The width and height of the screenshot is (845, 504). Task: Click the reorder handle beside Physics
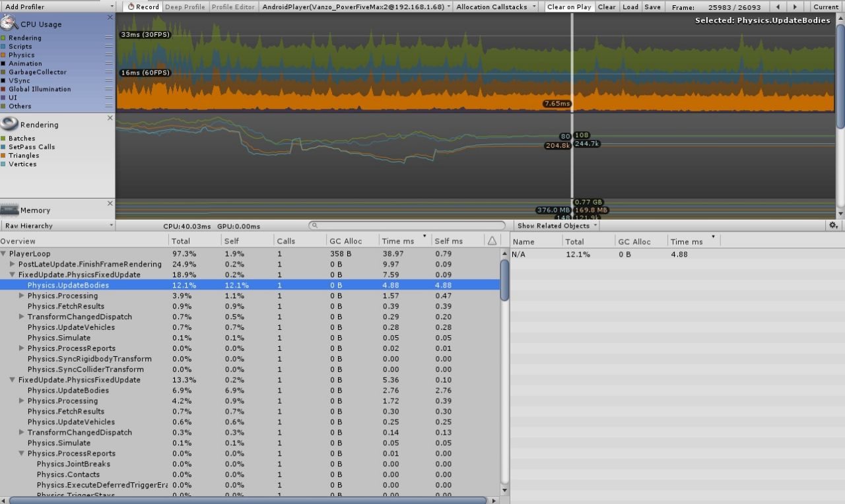click(108, 55)
